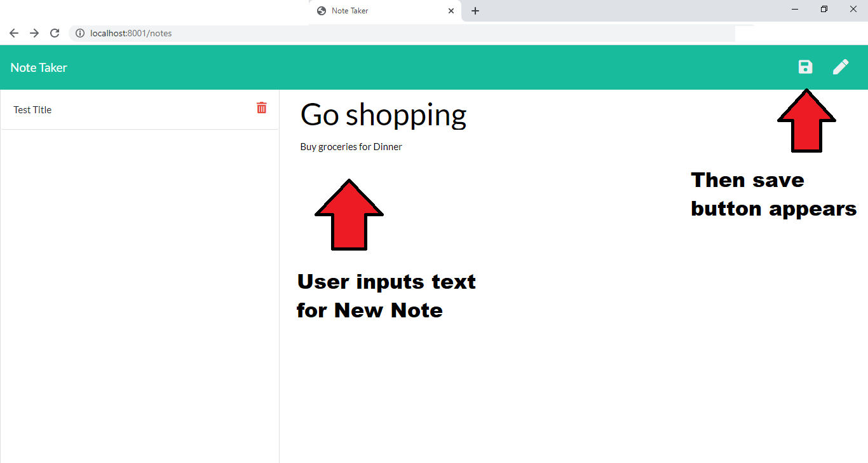
Task: Open the Note Taker home link
Action: 39,67
